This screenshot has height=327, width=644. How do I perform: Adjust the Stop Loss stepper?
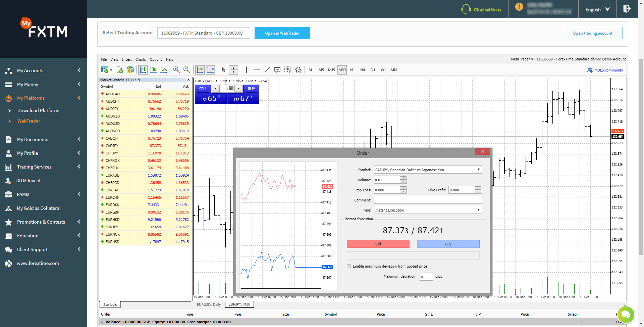(x=403, y=190)
